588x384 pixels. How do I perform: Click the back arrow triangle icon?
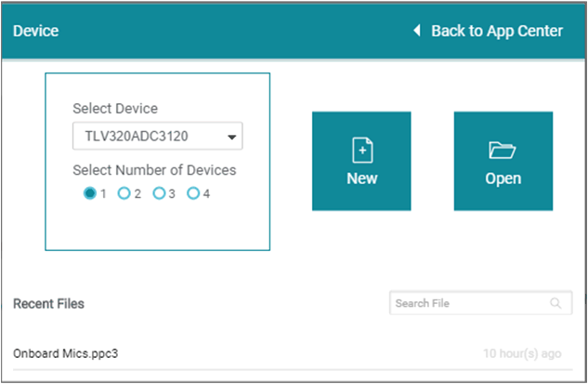coord(417,31)
